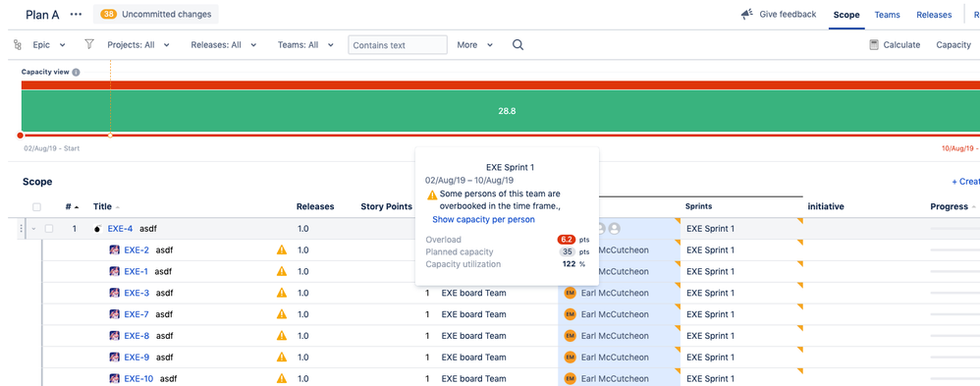Open issue EXE-8 link

[x=136, y=335]
